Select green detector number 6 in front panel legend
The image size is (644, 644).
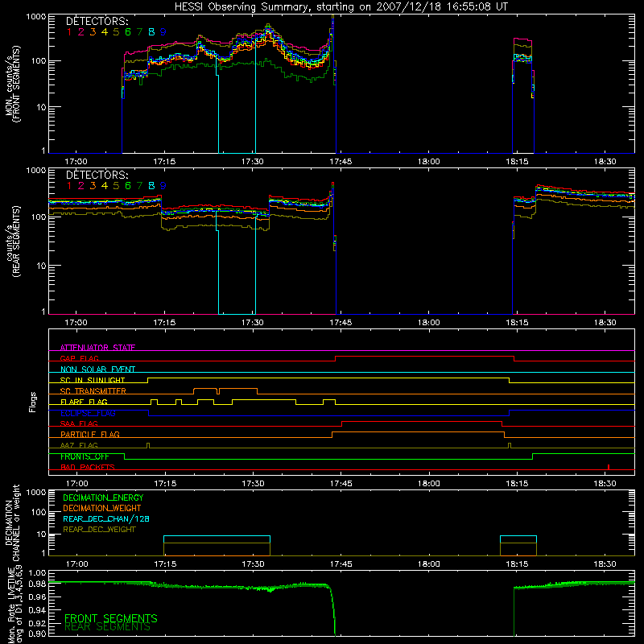coord(128,32)
